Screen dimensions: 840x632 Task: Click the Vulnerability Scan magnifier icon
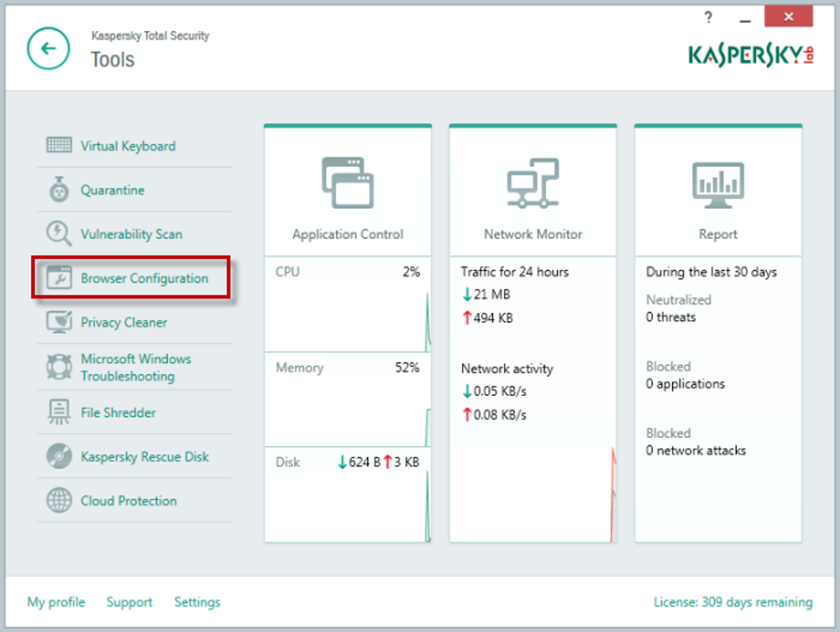pyautogui.click(x=59, y=234)
